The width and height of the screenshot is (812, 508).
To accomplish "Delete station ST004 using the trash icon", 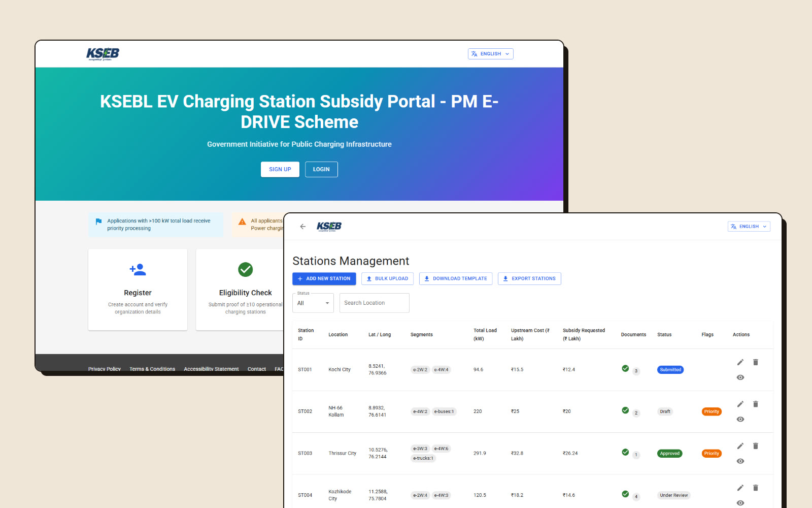I will (x=756, y=488).
